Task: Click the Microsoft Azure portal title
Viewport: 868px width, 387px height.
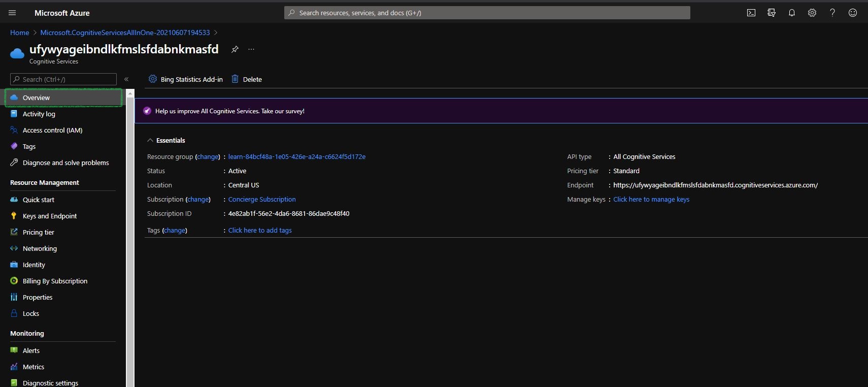Action: point(62,13)
